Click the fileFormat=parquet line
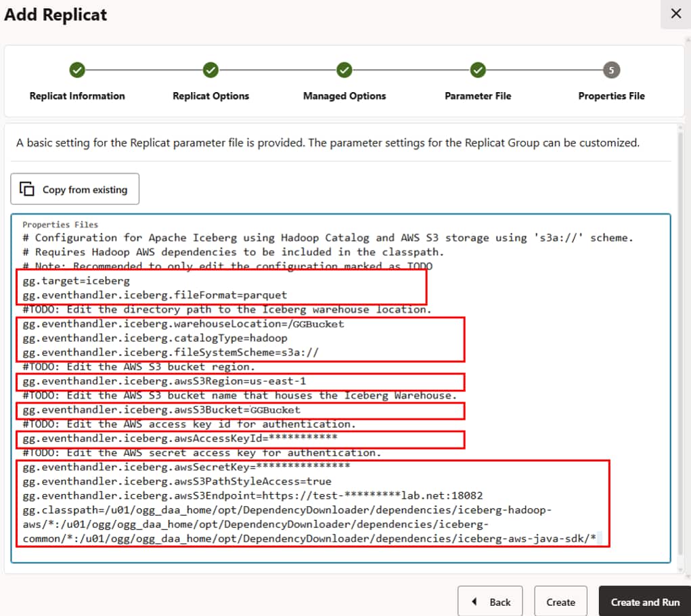This screenshot has width=691, height=616. (155, 294)
